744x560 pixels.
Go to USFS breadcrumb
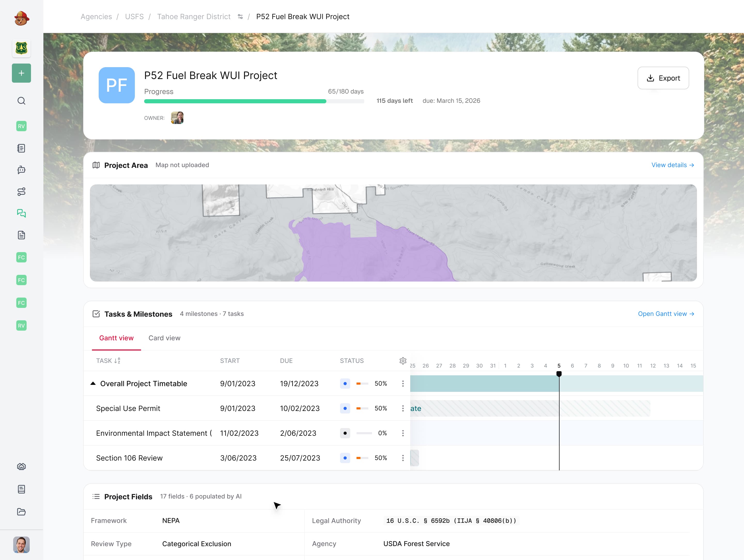coord(134,17)
